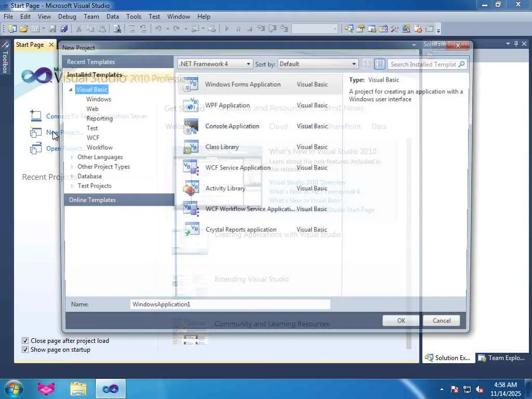Click the Class Library template icon
Image resolution: width=532 pixels, height=399 pixels.
pos(191,147)
